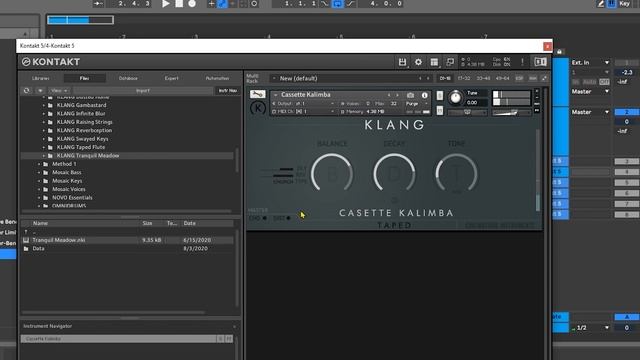
Task: Toggle the Off button in the DAW channel strip
Action: click(x=604, y=82)
